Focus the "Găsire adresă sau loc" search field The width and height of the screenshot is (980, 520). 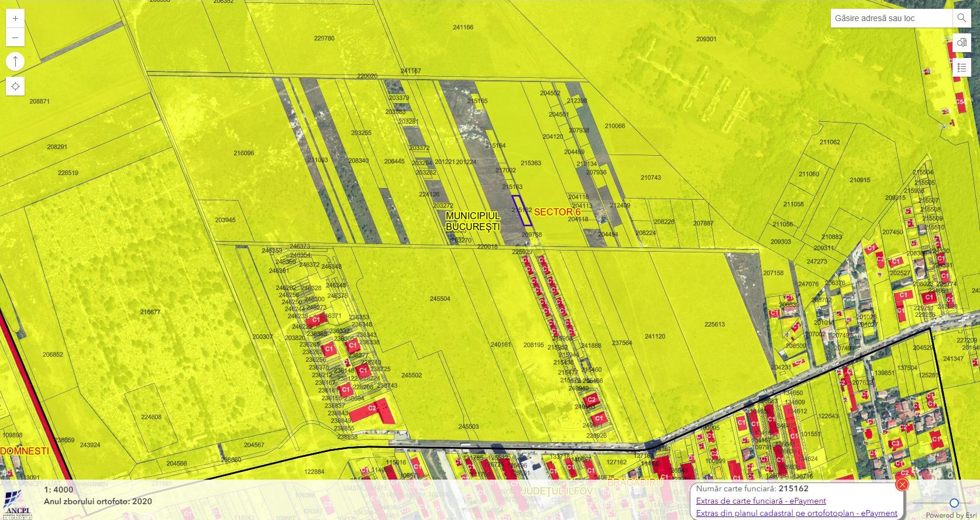[891, 18]
